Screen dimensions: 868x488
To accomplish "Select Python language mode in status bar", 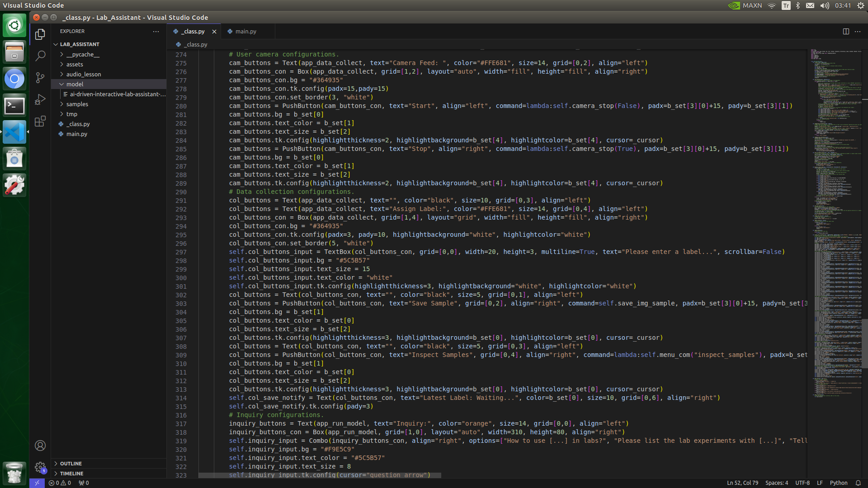I will click(x=839, y=483).
